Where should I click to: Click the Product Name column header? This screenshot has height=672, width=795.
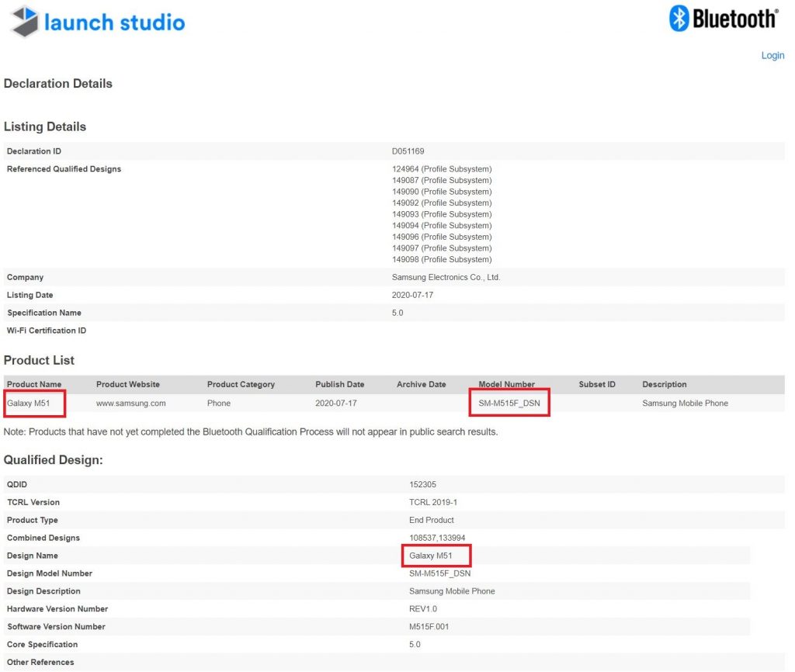pyautogui.click(x=34, y=383)
